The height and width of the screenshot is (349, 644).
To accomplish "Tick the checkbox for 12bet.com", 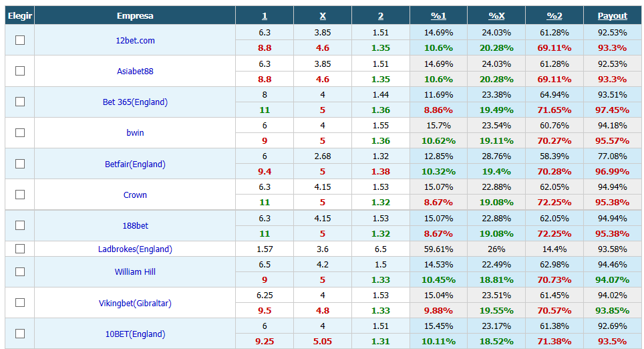I will [x=20, y=40].
